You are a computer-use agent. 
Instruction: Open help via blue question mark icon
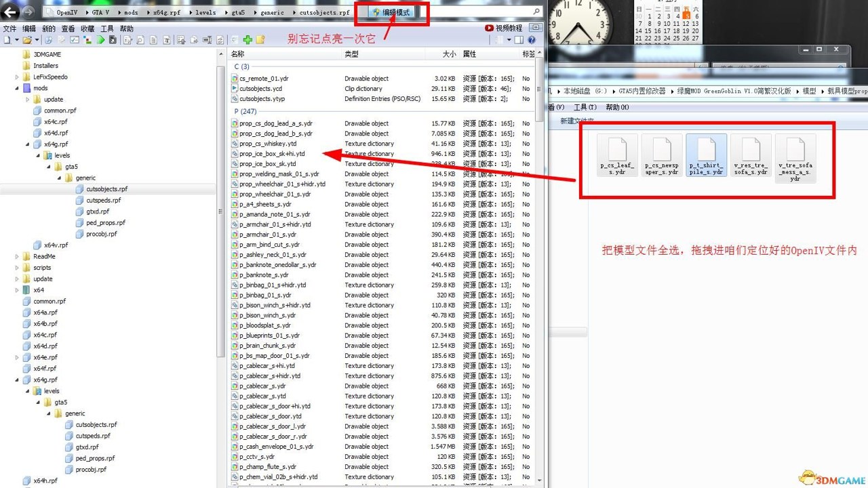coord(532,40)
